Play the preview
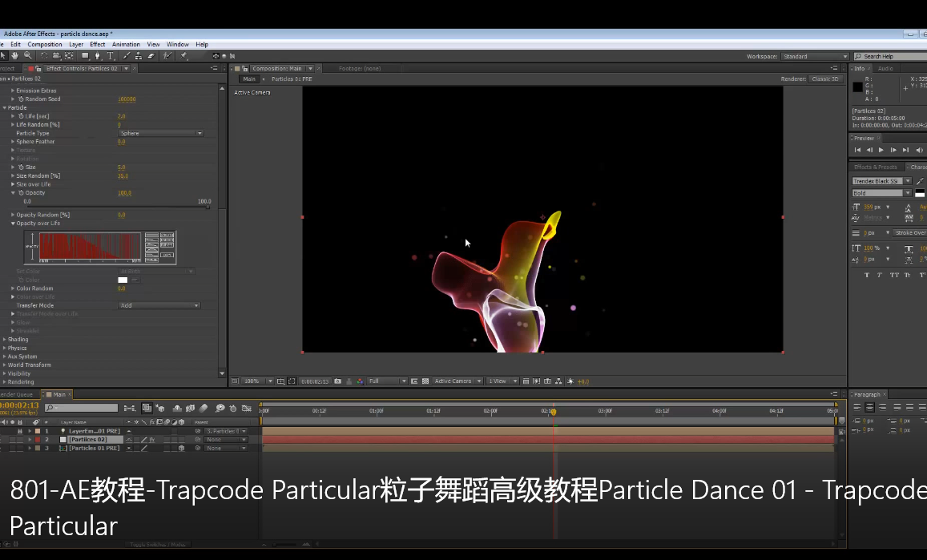 pos(881,150)
